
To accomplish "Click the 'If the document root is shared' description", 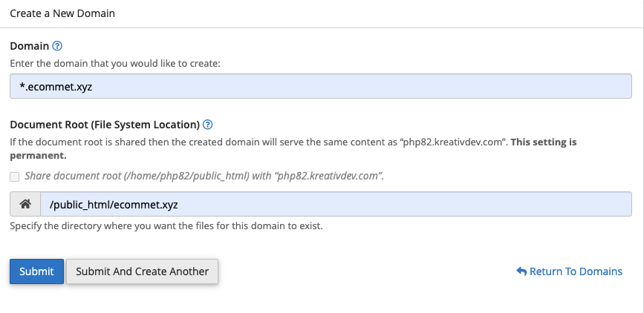I will (x=149, y=142).
